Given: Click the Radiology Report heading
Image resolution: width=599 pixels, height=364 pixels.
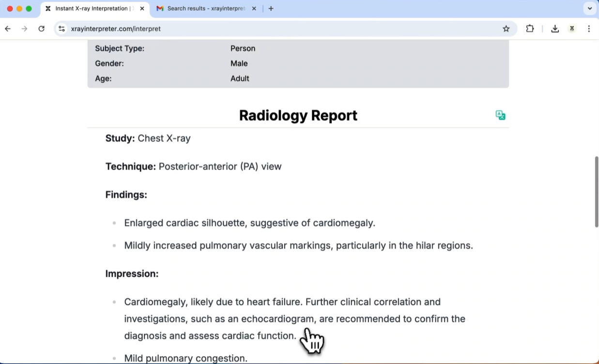Looking at the screenshot, I should [x=298, y=115].
